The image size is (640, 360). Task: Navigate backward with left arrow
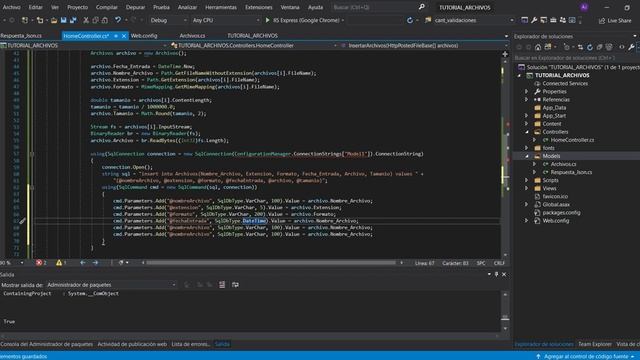tap(83, 263)
